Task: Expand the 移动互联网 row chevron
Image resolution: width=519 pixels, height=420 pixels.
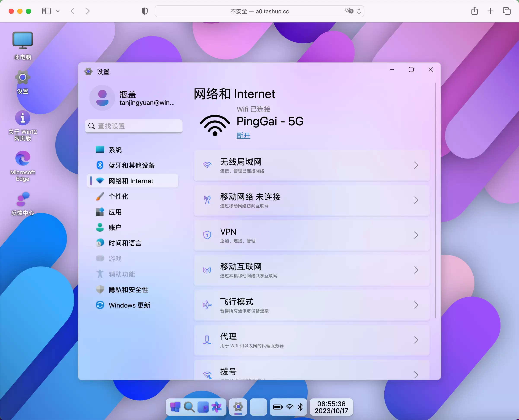Action: 416,270
